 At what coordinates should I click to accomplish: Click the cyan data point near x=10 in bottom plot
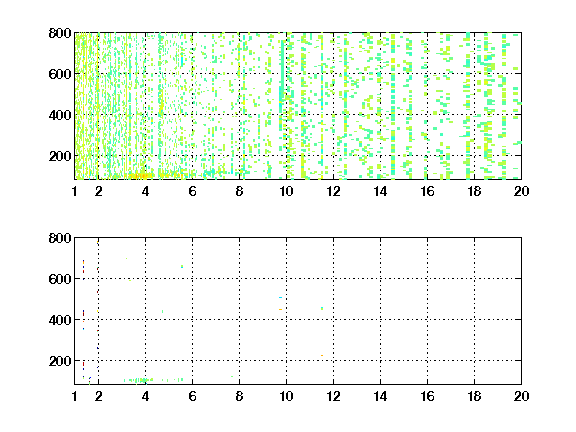281,298
